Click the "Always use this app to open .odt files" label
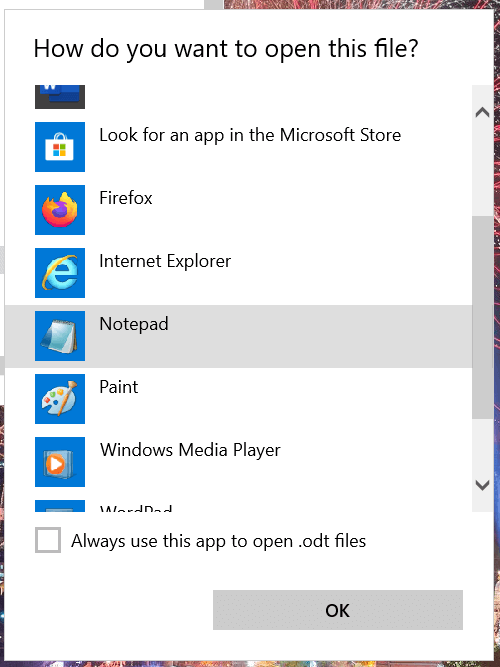This screenshot has width=500, height=667. pyautogui.click(x=218, y=541)
